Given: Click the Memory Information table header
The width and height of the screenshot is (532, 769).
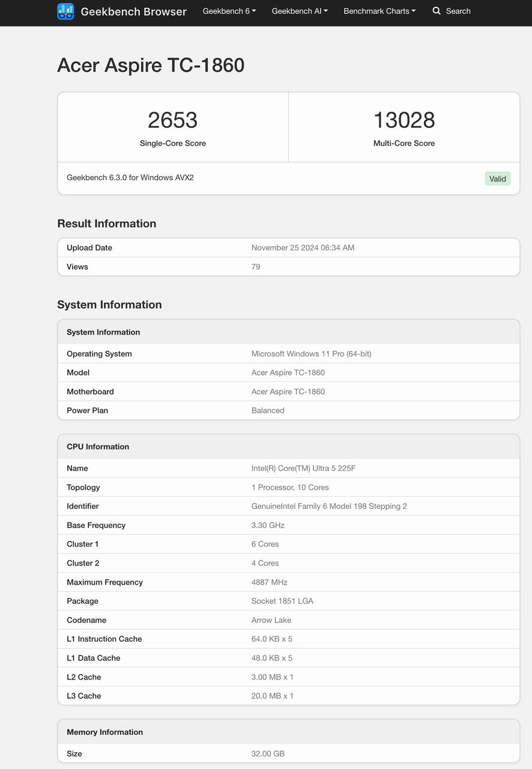Looking at the screenshot, I should coord(288,732).
